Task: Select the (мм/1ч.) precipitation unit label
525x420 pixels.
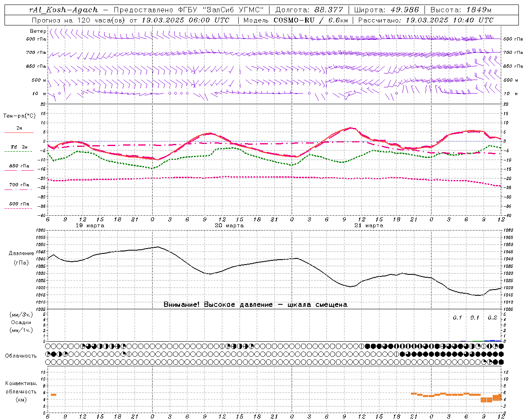Action: tap(21, 330)
